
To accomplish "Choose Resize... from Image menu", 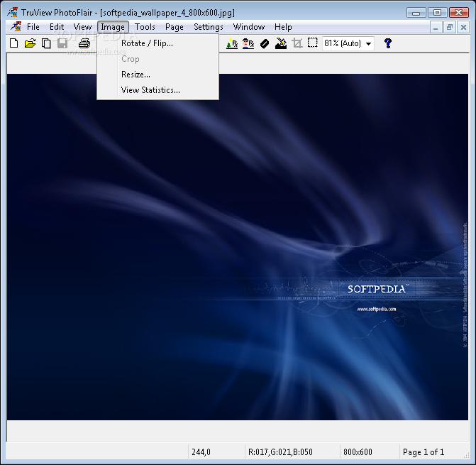I will (158, 75).
